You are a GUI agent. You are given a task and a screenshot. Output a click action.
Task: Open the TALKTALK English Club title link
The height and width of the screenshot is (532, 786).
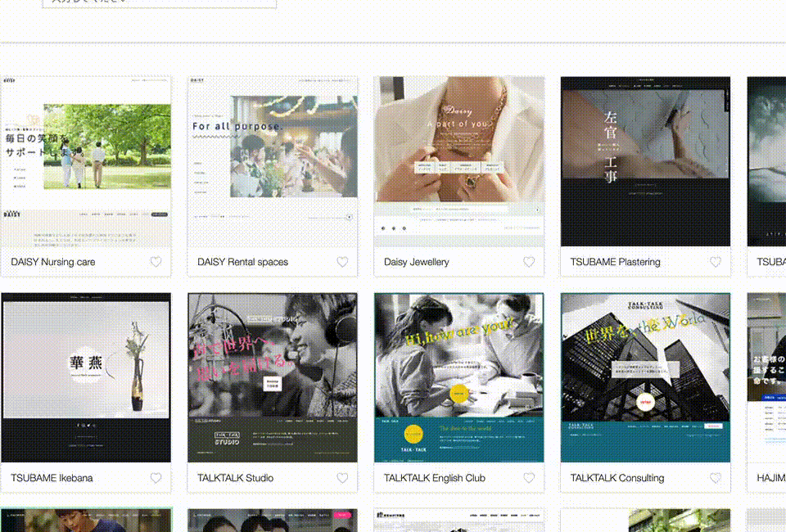(435, 479)
